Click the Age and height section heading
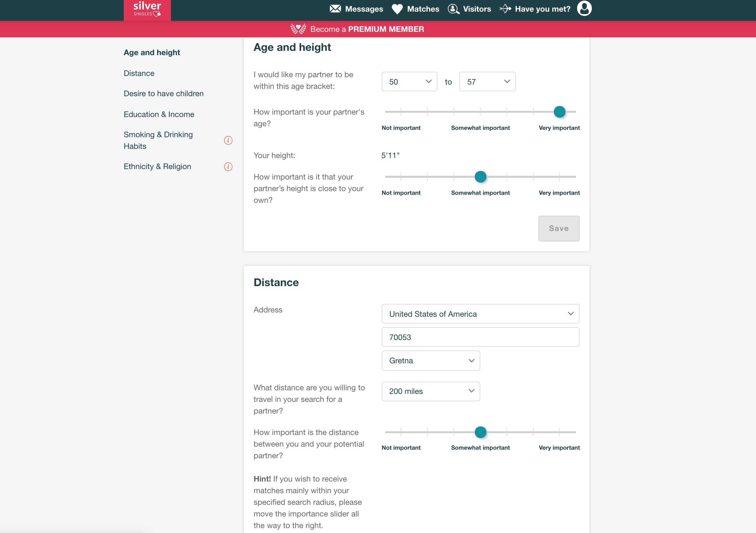Viewport: 756px width, 533px height. pos(292,47)
